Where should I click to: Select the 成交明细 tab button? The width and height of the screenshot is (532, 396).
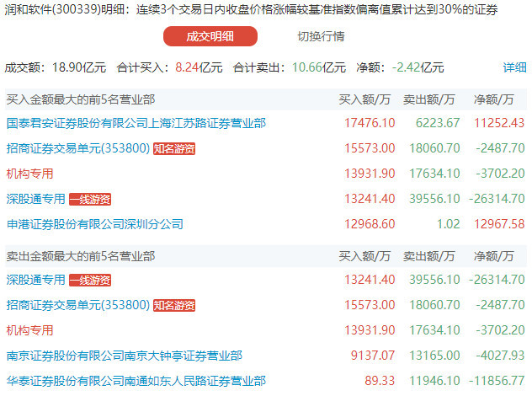[x=210, y=36]
